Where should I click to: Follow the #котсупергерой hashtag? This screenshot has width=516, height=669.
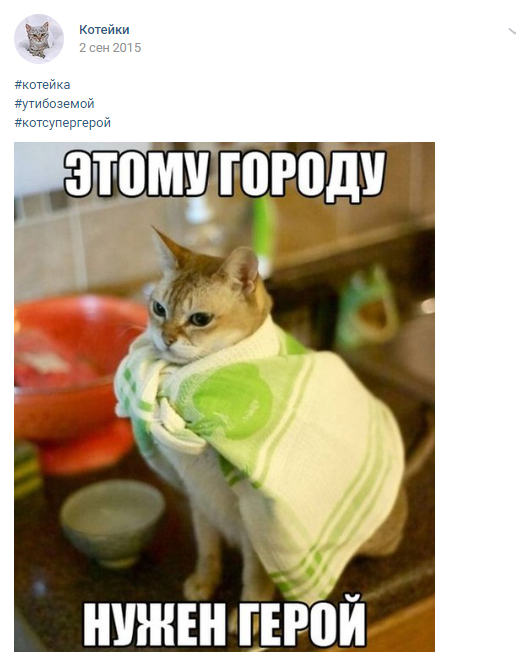62,123
